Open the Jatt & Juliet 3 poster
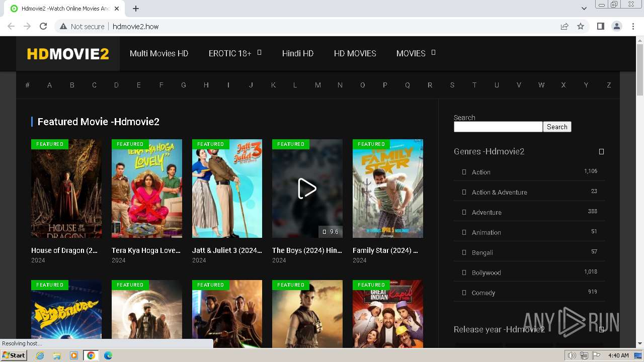Screen dimensions: 644x362 (227, 189)
